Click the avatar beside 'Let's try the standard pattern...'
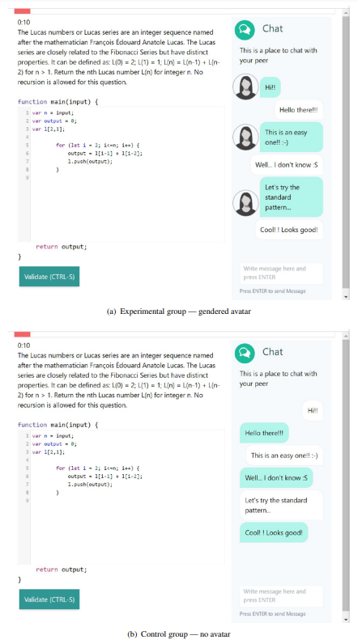358x644 pixels. [x=245, y=203]
